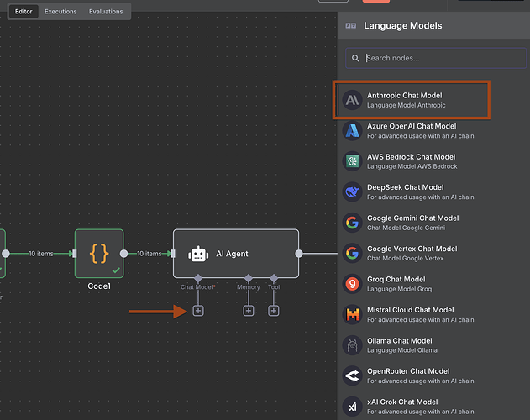Select OpenRouter Chat Model title
The width and height of the screenshot is (530, 420).
408,371
